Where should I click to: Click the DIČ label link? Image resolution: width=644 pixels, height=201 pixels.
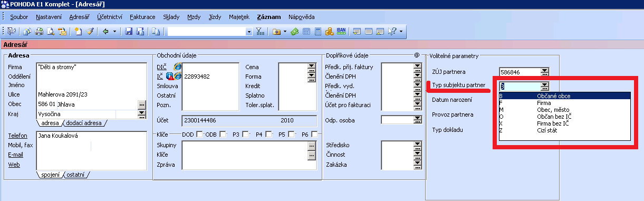point(161,67)
